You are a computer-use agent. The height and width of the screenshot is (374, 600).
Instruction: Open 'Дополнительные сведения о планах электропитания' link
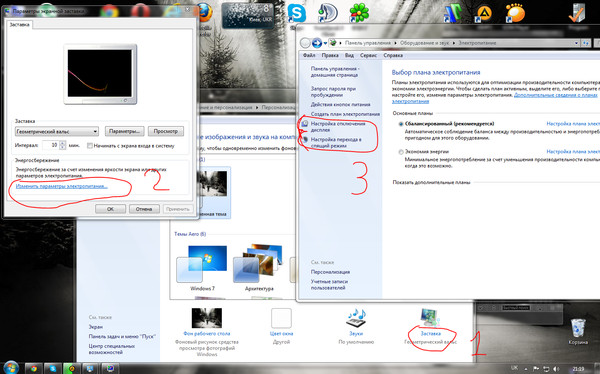(x=557, y=95)
